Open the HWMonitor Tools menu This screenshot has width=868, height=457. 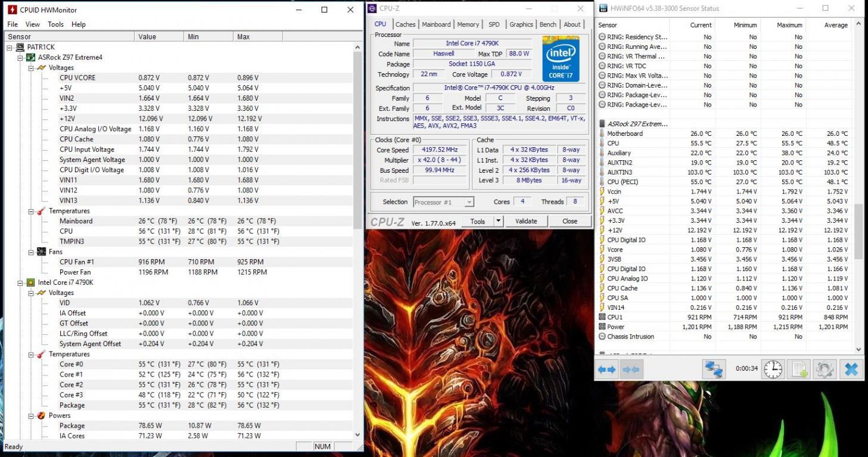[55, 24]
